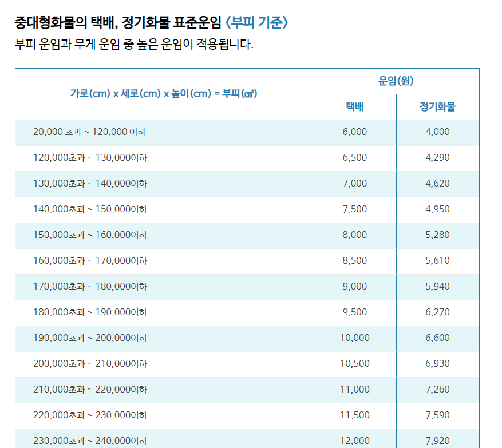Screen dimensions: 502x448
Task: Click the 정기화물 fare value '5,940'
Action: pyautogui.click(x=437, y=287)
